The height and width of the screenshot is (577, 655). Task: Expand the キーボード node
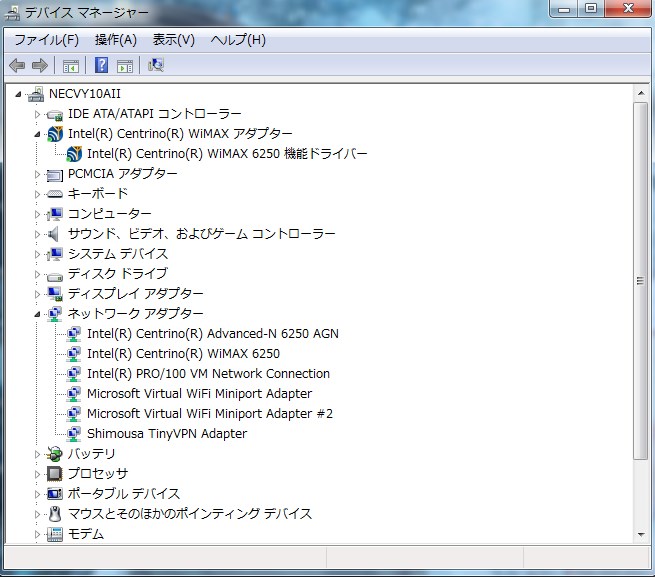pos(37,194)
